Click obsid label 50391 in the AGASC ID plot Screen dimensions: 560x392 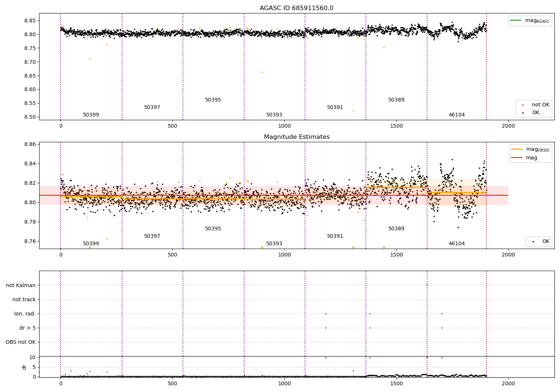click(x=335, y=108)
